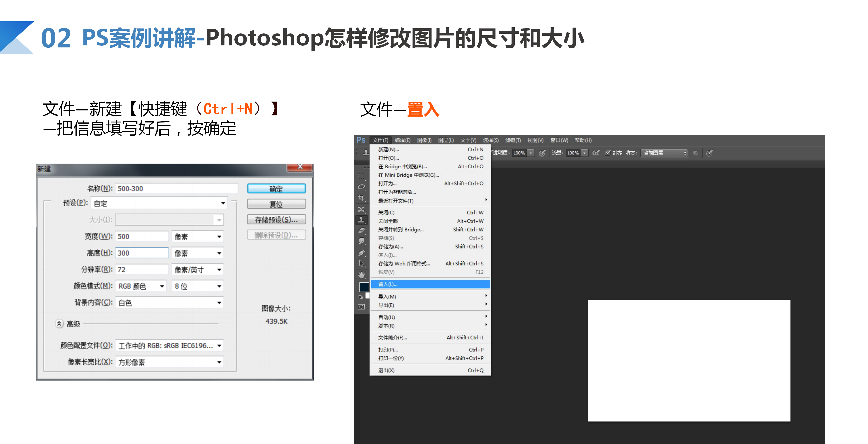Screen dimensions: 868x444
Task: Open the 预设 dropdown
Action: coord(159,203)
